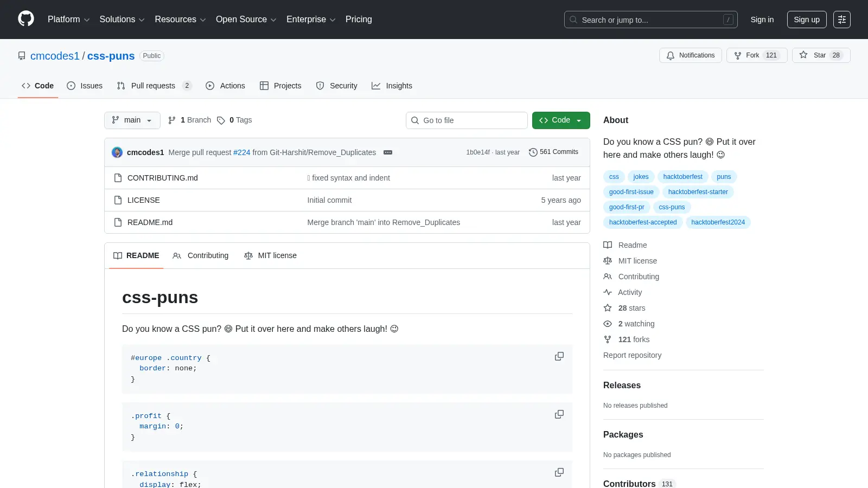The width and height of the screenshot is (868, 488).
Task: Star the css-puns repository
Action: 821,55
